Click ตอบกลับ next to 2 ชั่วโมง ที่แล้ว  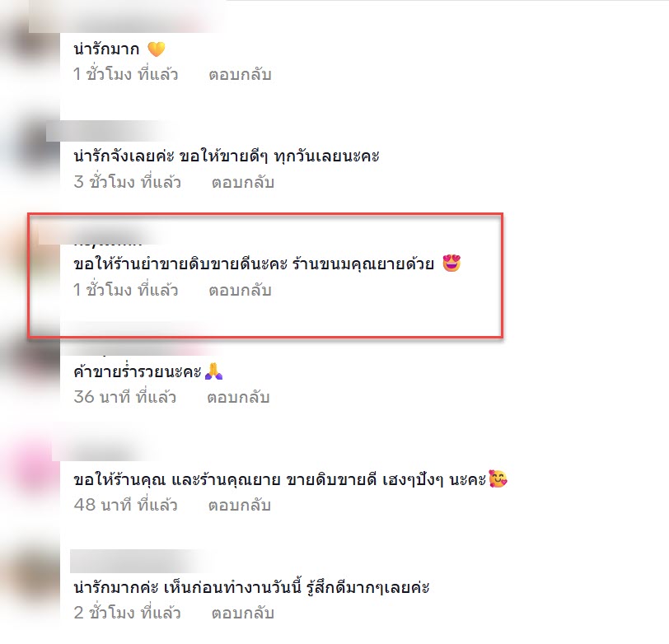tap(243, 613)
